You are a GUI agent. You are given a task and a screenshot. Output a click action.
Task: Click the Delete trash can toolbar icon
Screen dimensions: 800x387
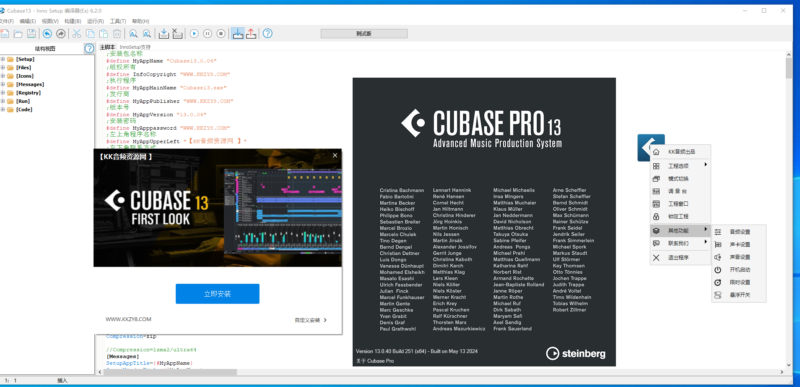click(x=117, y=34)
